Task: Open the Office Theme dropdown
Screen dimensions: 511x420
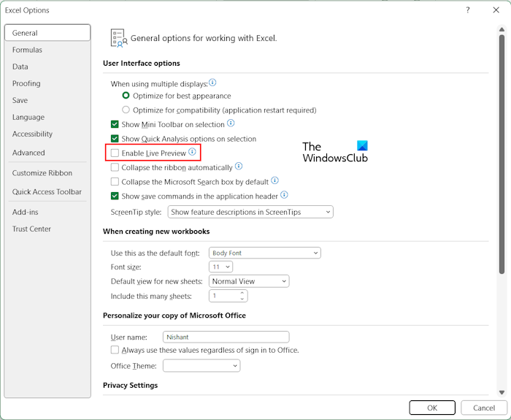Action: (x=201, y=366)
